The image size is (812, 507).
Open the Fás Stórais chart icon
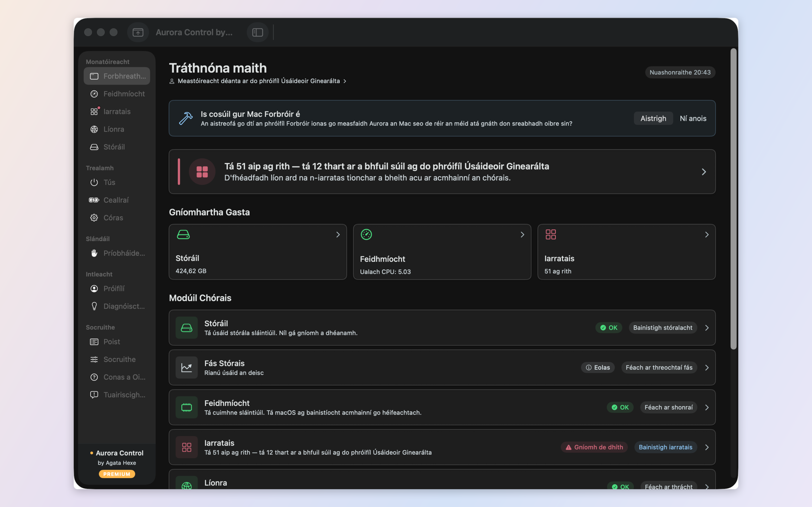coord(187,368)
